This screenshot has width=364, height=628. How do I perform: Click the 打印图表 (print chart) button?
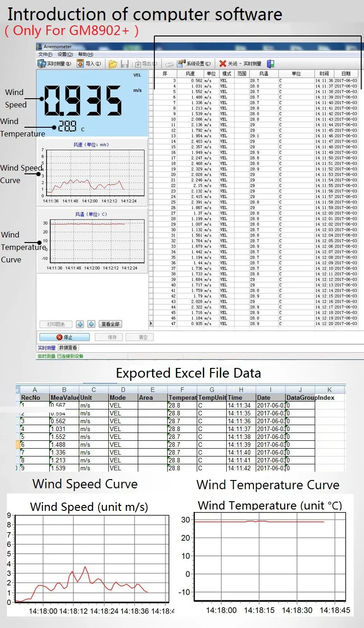tap(56, 324)
